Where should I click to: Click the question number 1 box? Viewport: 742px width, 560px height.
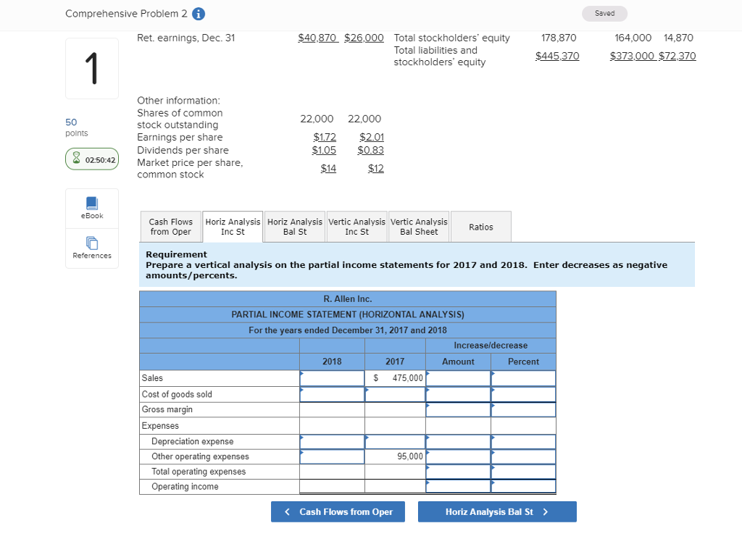click(91, 68)
